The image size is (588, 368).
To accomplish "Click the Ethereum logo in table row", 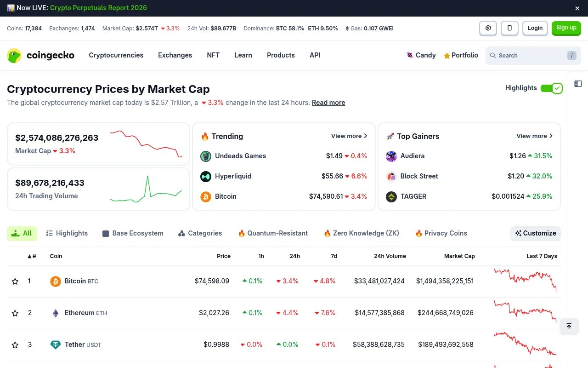I will 56,313.
